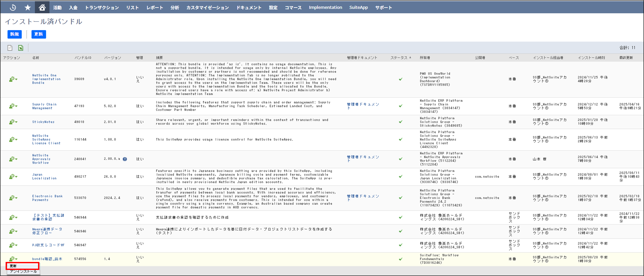Export list using Excel icon

click(21, 48)
